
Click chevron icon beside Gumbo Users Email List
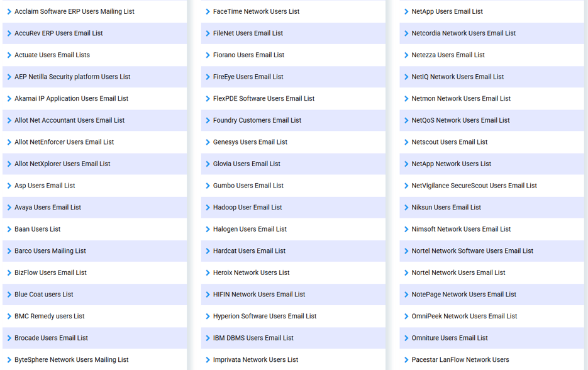click(x=208, y=186)
